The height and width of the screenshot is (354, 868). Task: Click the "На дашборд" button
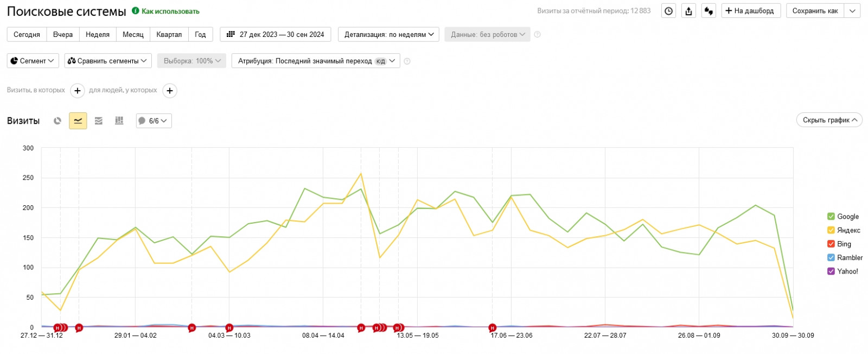coord(751,11)
